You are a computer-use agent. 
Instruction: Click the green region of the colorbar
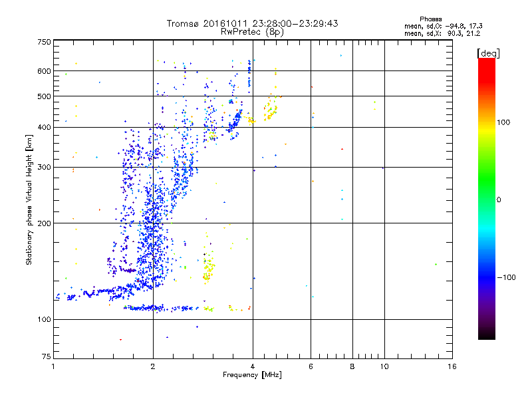(x=487, y=180)
